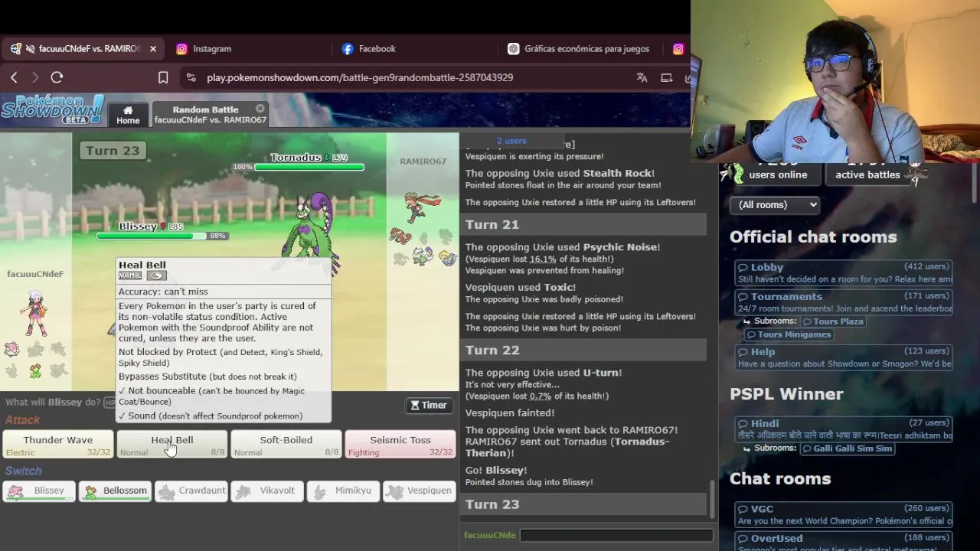Select Blissey in the switch list

[x=39, y=491]
